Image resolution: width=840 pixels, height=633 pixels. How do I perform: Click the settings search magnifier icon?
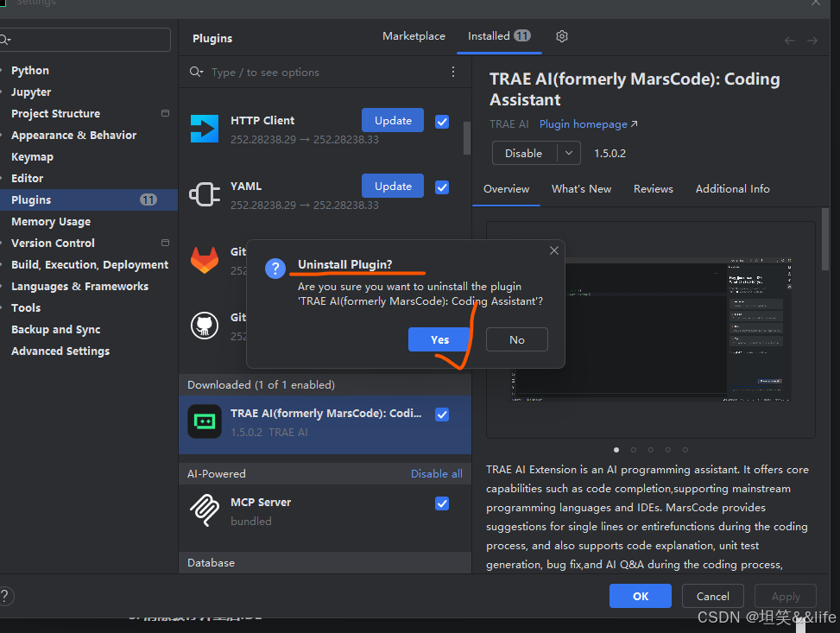click(5, 40)
